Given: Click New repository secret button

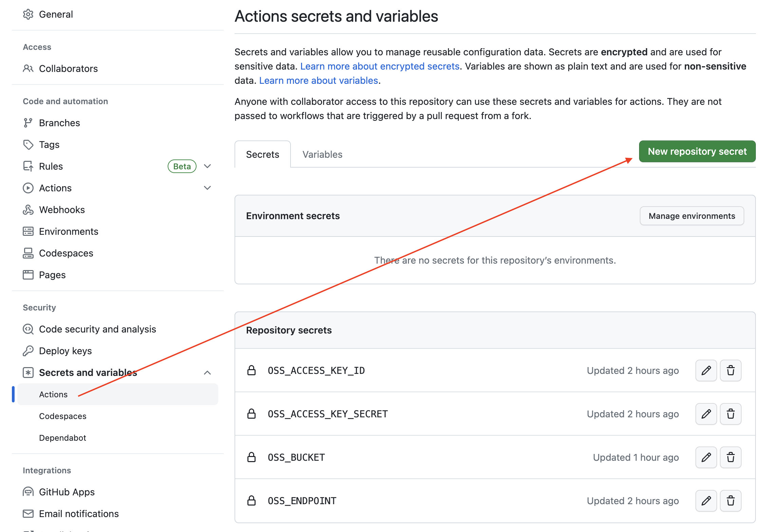Looking at the screenshot, I should coord(697,151).
